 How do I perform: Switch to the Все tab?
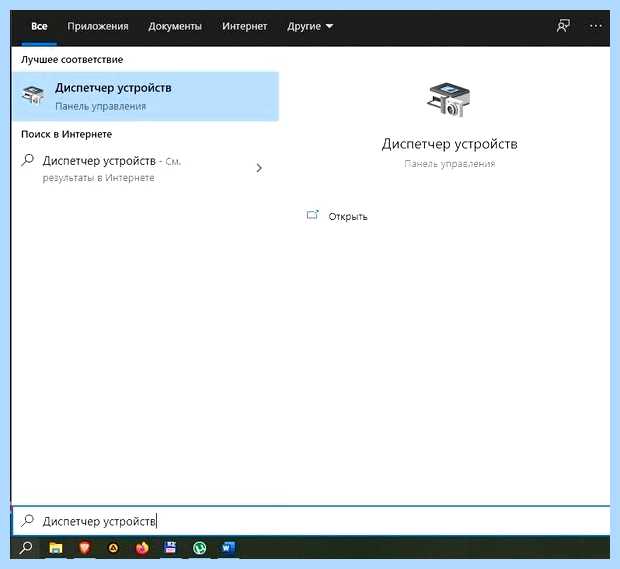click(39, 26)
